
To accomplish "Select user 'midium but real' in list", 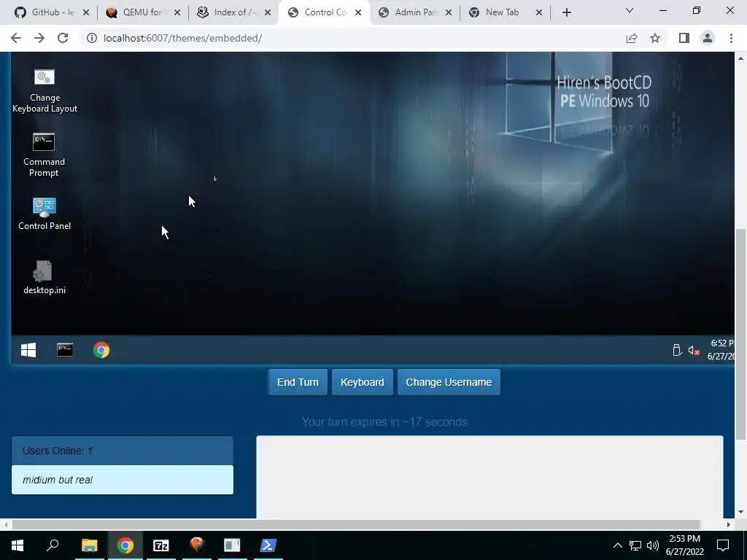I will coord(123,480).
